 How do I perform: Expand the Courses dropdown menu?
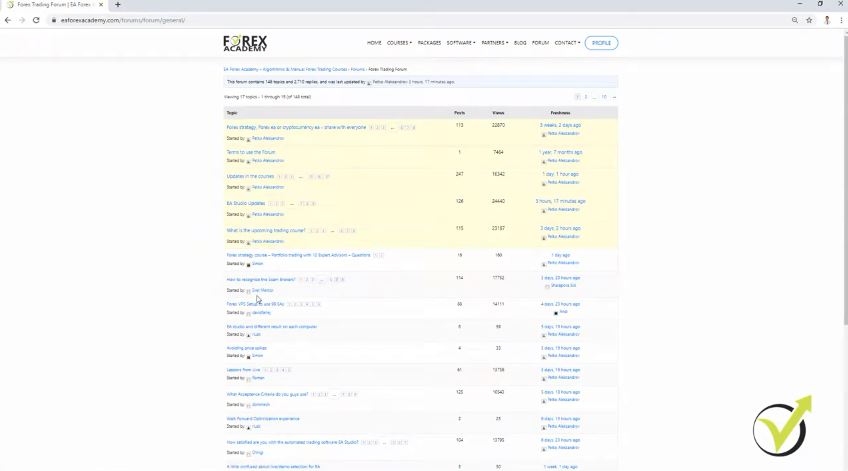[x=399, y=43]
